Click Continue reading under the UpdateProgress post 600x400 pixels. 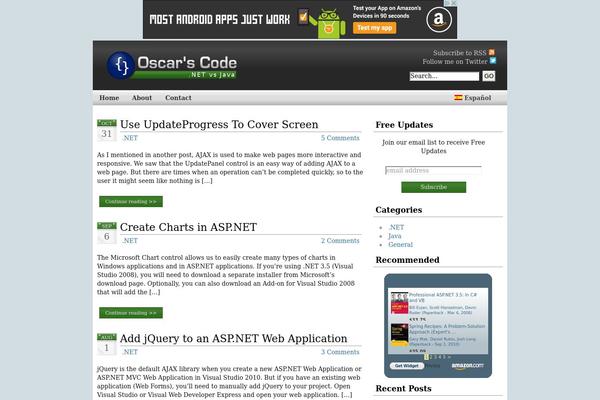[x=131, y=201]
